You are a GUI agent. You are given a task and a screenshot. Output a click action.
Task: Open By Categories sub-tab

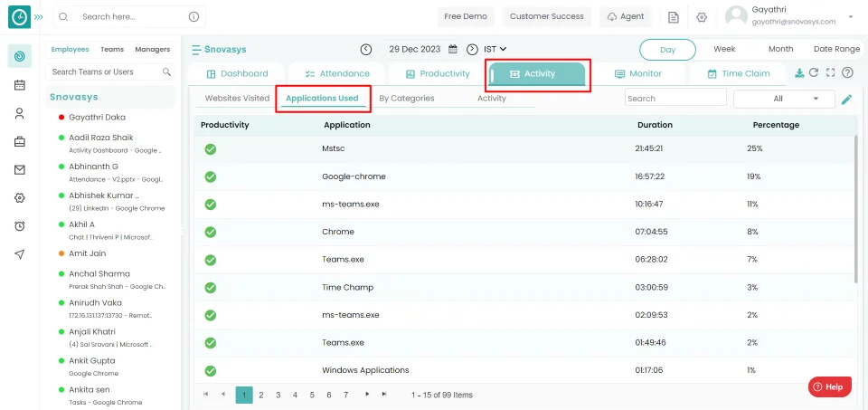pos(406,98)
